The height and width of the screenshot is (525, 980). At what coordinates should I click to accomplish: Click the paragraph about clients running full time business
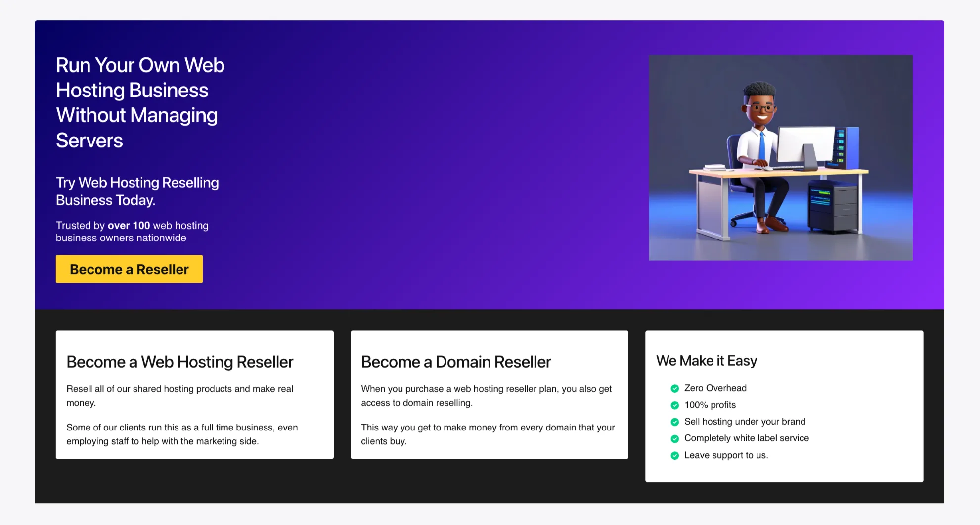182,434
